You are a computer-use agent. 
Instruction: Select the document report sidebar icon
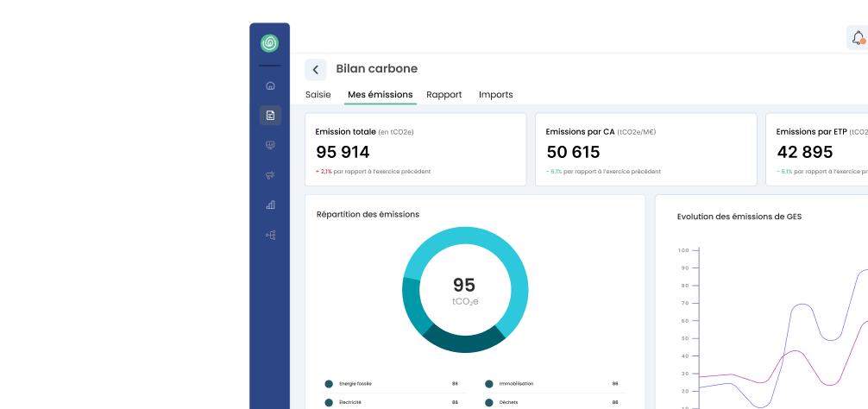(x=270, y=115)
